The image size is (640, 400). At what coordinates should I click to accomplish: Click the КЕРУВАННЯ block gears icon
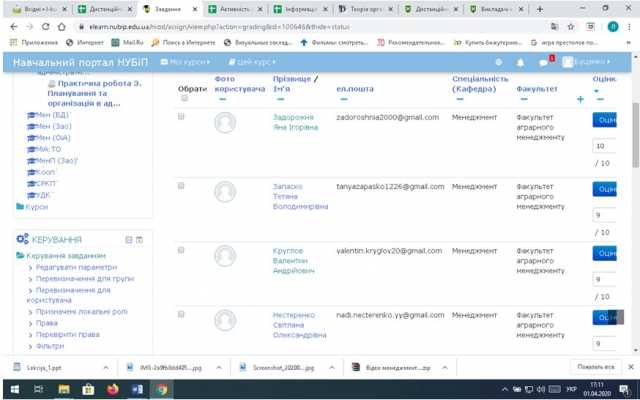coord(22,240)
